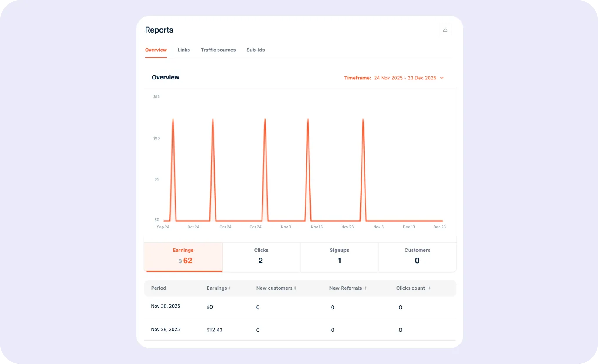Click the download report icon
Image resolution: width=598 pixels, height=364 pixels.
pyautogui.click(x=445, y=30)
